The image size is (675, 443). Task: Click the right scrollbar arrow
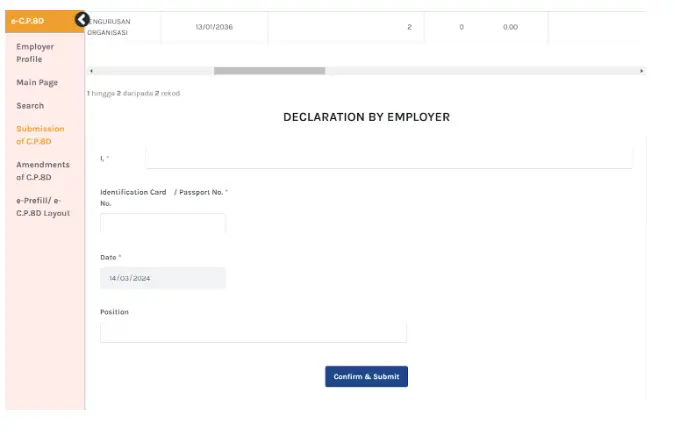(x=641, y=71)
